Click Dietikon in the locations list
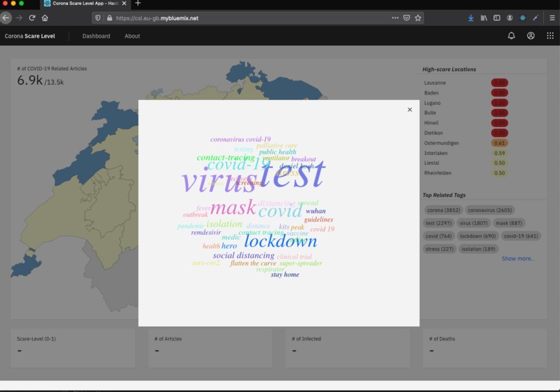The image size is (560, 392). 434,133
